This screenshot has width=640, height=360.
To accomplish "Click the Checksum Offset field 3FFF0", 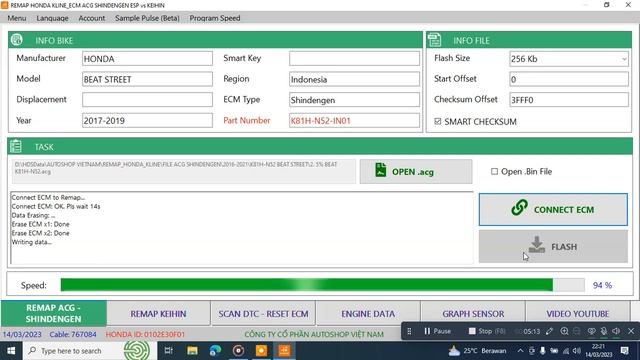I will click(569, 100).
